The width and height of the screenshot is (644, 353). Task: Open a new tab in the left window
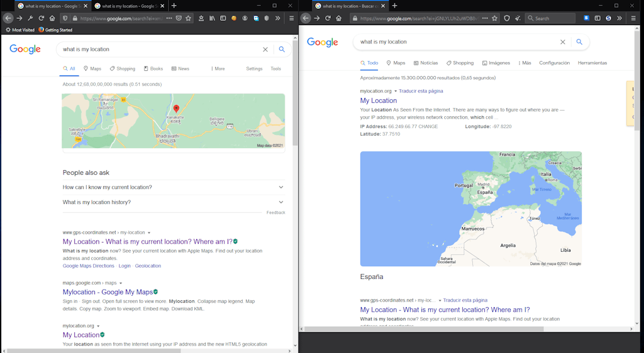click(174, 6)
